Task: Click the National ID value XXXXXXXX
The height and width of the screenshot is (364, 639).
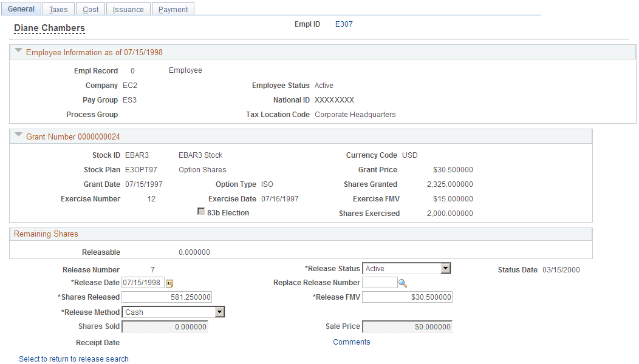Action: pyautogui.click(x=334, y=100)
